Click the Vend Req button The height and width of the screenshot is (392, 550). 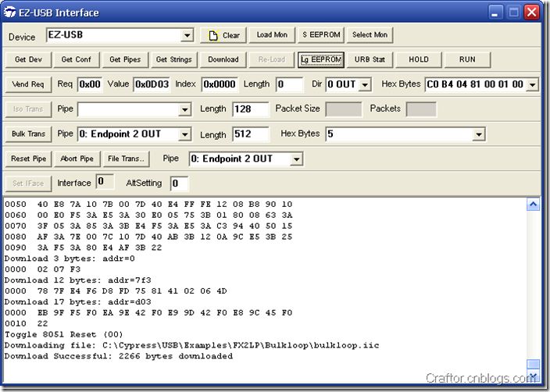(x=28, y=84)
